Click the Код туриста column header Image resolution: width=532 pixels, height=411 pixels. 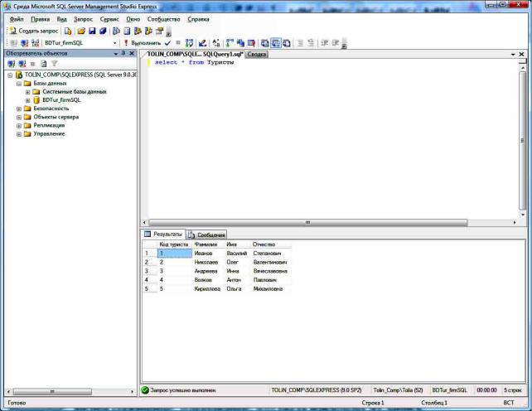[x=174, y=244]
